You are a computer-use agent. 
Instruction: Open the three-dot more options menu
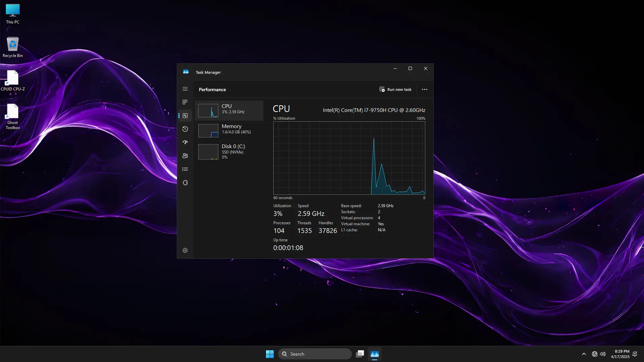[x=425, y=89]
